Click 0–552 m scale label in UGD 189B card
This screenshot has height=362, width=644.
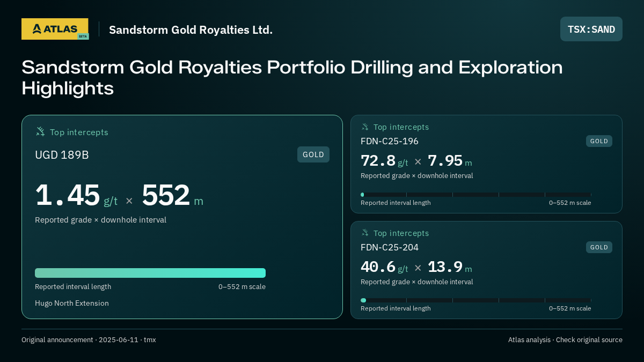coord(242,286)
